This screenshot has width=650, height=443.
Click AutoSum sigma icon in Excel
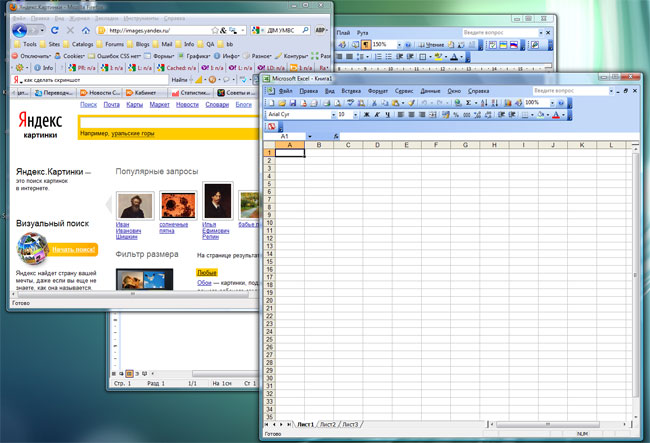point(468,103)
